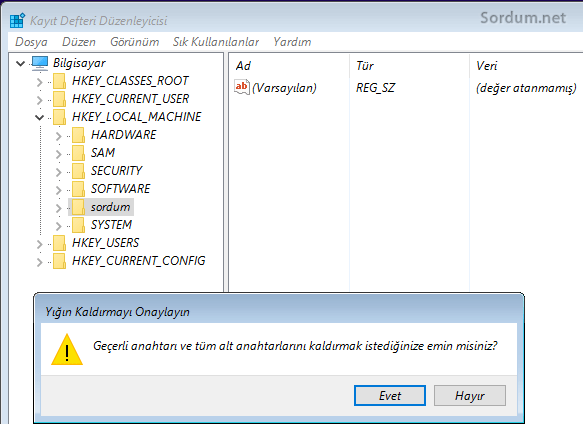Select the SOFTWARE key label
The width and height of the screenshot is (583, 424).
[x=120, y=189]
